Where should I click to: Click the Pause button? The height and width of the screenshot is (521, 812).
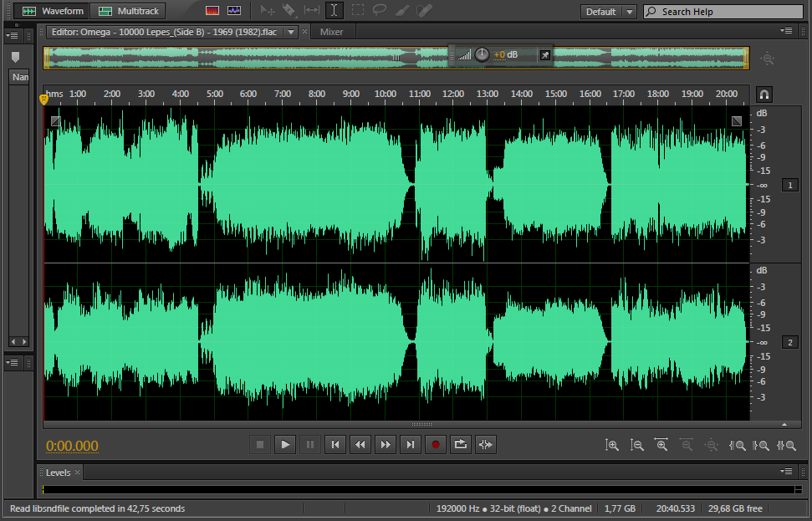pos(309,444)
